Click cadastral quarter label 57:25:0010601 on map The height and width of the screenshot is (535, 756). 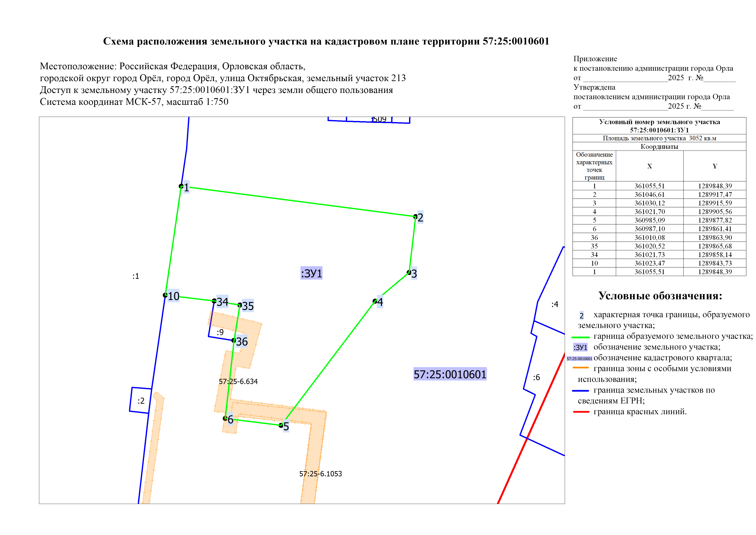click(450, 374)
